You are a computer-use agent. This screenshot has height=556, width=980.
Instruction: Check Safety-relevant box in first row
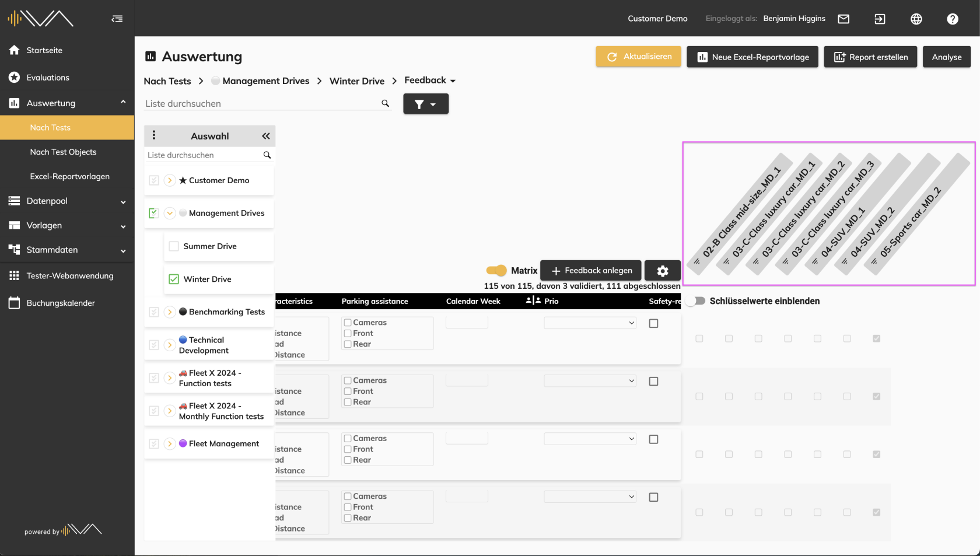(x=653, y=323)
